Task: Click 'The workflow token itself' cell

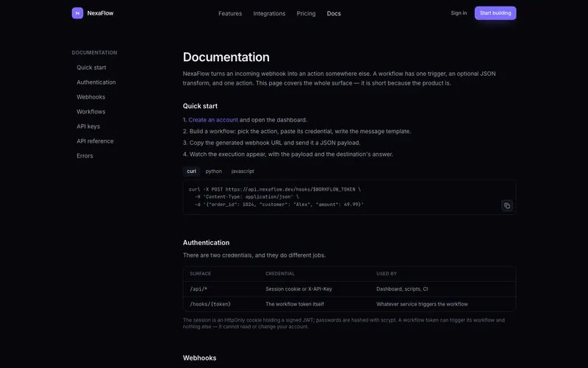Action: pos(295,304)
